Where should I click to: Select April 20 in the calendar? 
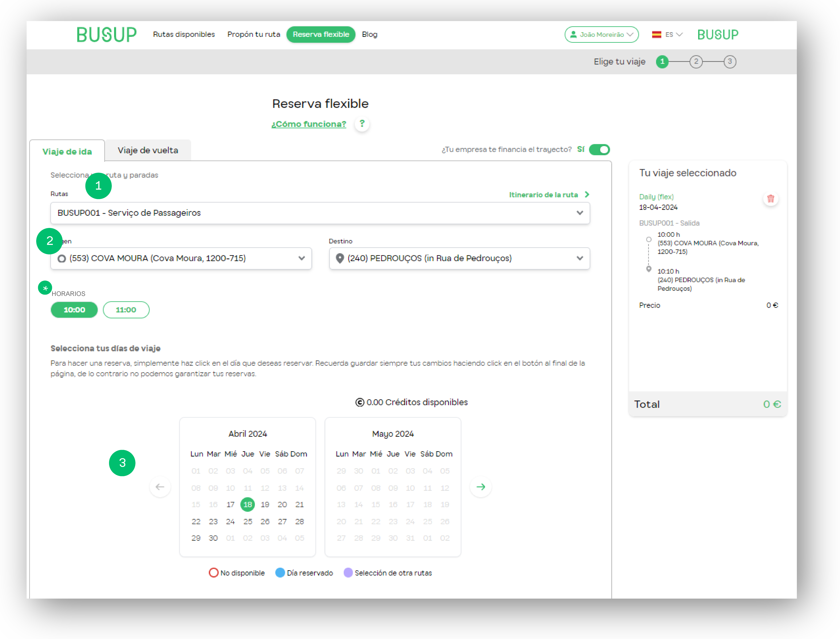[282, 504]
